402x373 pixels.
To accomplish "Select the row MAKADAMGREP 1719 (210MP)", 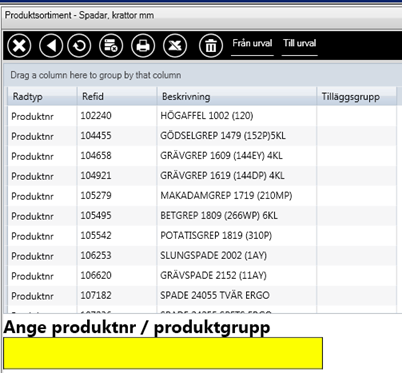I will [x=202, y=196].
